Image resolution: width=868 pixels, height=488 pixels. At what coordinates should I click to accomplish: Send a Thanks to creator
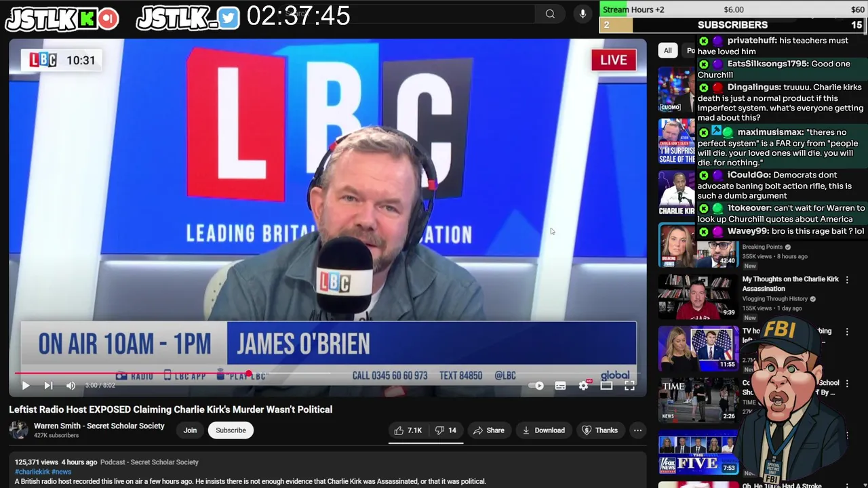600,430
